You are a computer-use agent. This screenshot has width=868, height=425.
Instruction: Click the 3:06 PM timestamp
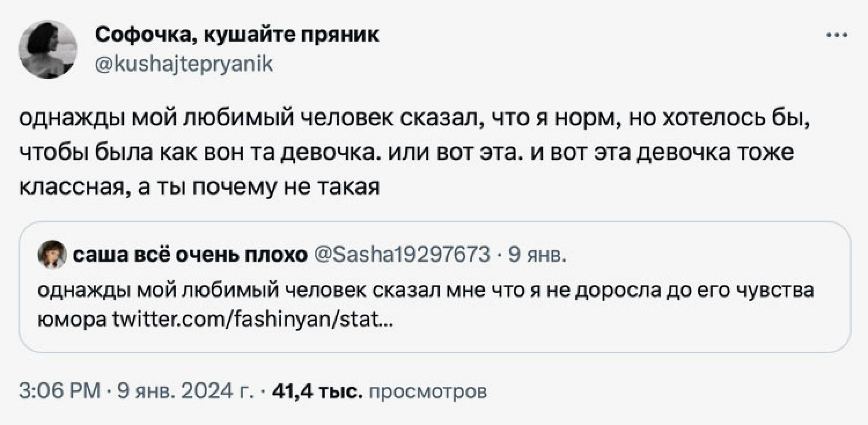pyautogui.click(x=59, y=393)
